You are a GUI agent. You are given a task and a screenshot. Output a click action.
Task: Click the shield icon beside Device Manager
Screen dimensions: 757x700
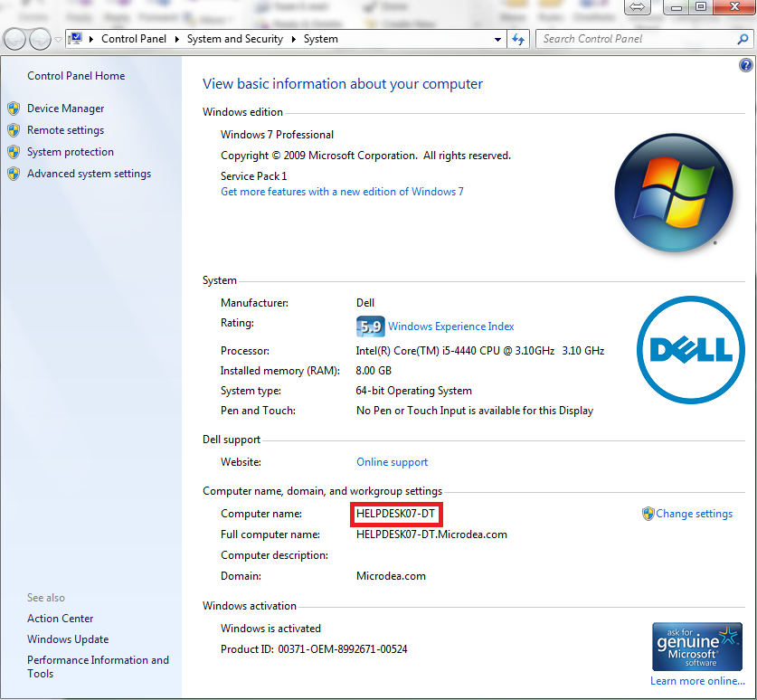(x=14, y=109)
